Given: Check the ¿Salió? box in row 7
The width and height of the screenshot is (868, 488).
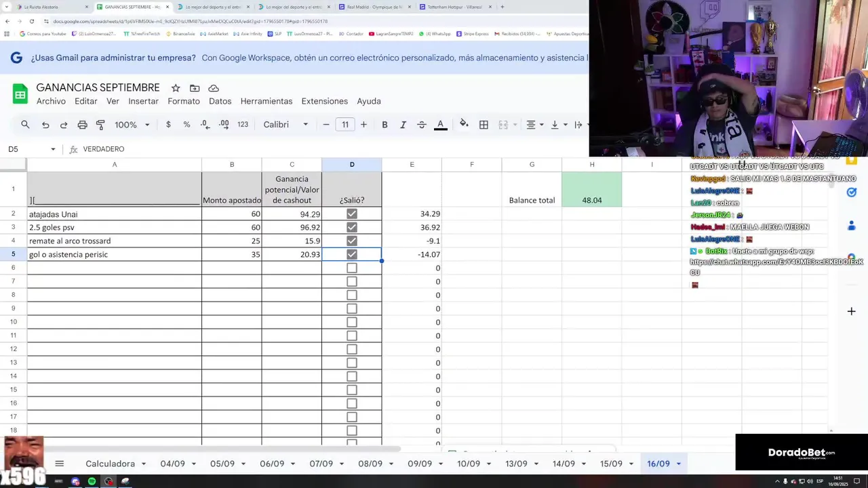Looking at the screenshot, I should coord(352,281).
